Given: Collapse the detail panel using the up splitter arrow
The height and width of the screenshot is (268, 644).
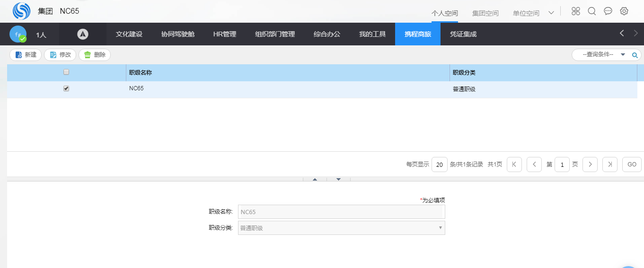Looking at the screenshot, I should (315, 179).
